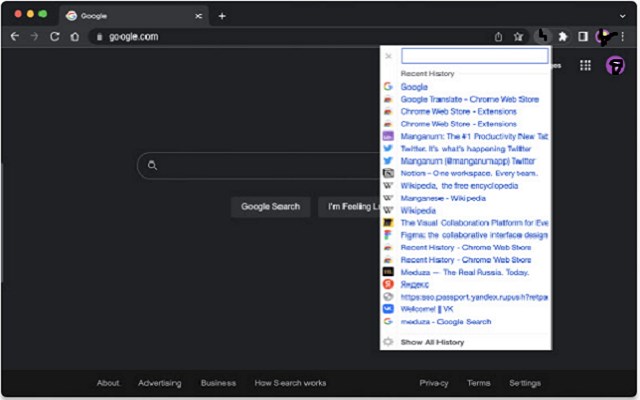Open the Google history entry

click(x=414, y=87)
